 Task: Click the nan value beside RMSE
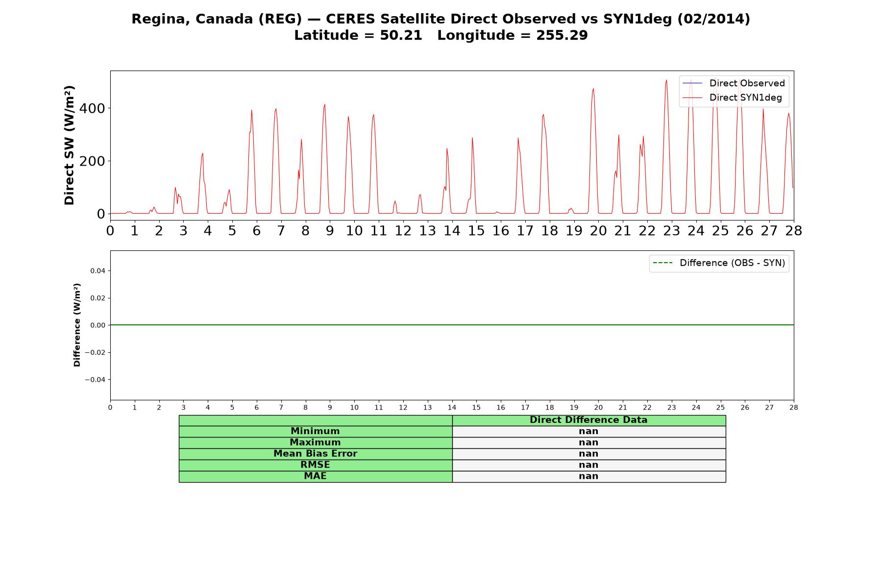tap(588, 465)
